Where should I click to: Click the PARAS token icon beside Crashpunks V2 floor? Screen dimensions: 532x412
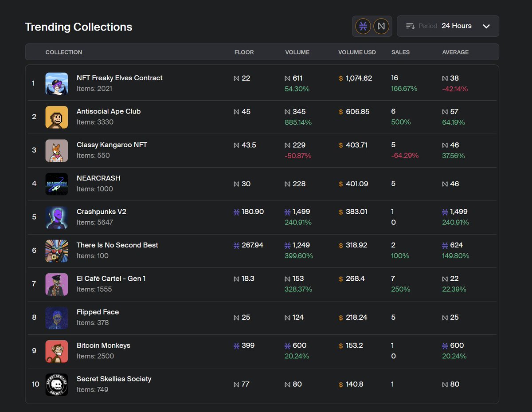pyautogui.click(x=235, y=212)
